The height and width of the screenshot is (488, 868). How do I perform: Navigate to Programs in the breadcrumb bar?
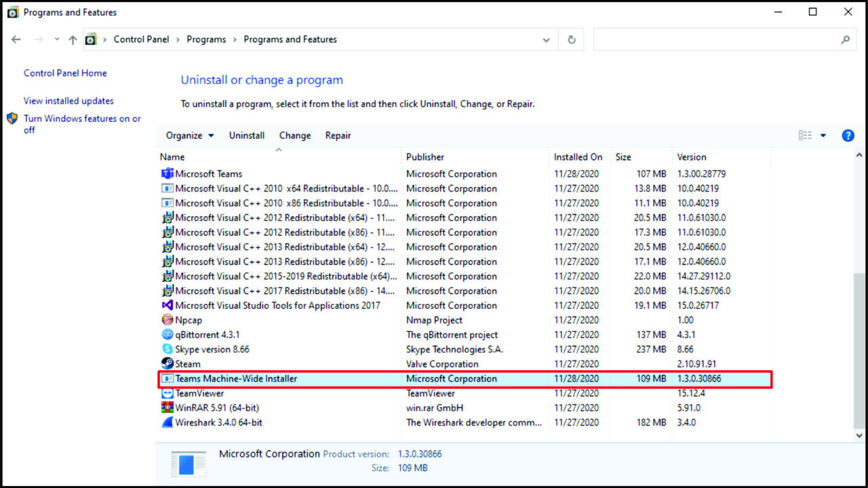click(206, 39)
